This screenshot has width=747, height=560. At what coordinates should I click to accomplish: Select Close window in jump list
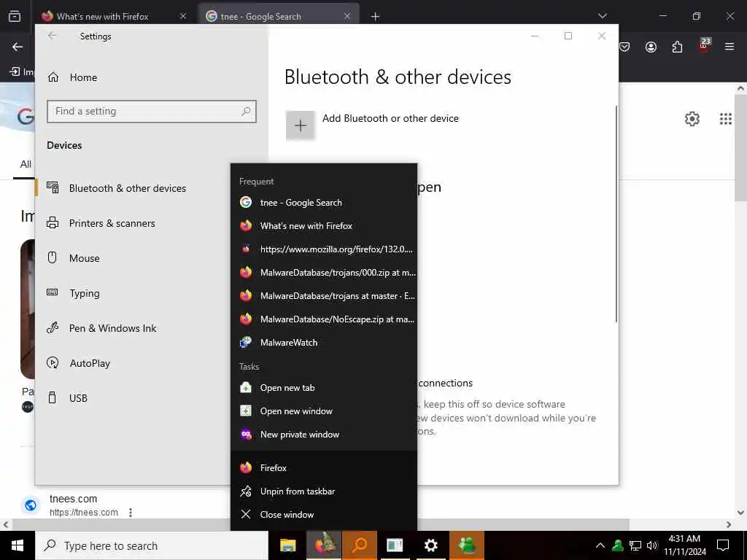324,514
